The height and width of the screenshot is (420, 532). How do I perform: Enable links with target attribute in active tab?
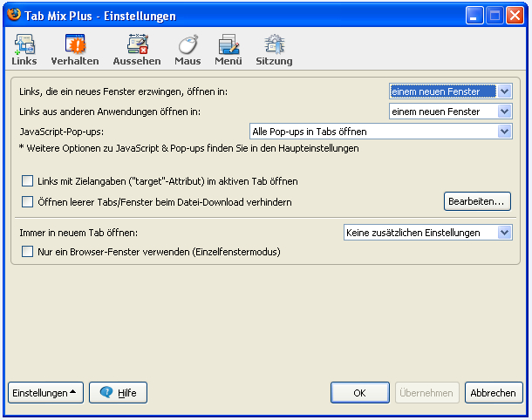(x=28, y=181)
